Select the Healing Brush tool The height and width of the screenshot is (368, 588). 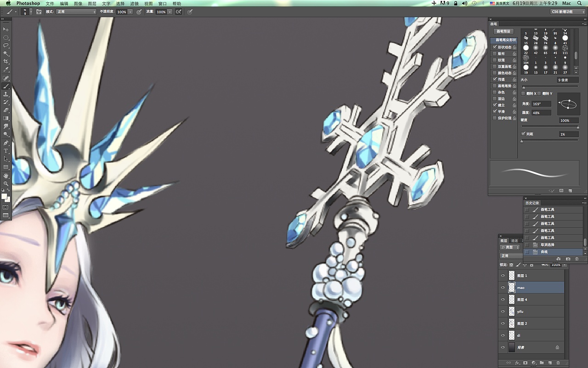coord(6,78)
